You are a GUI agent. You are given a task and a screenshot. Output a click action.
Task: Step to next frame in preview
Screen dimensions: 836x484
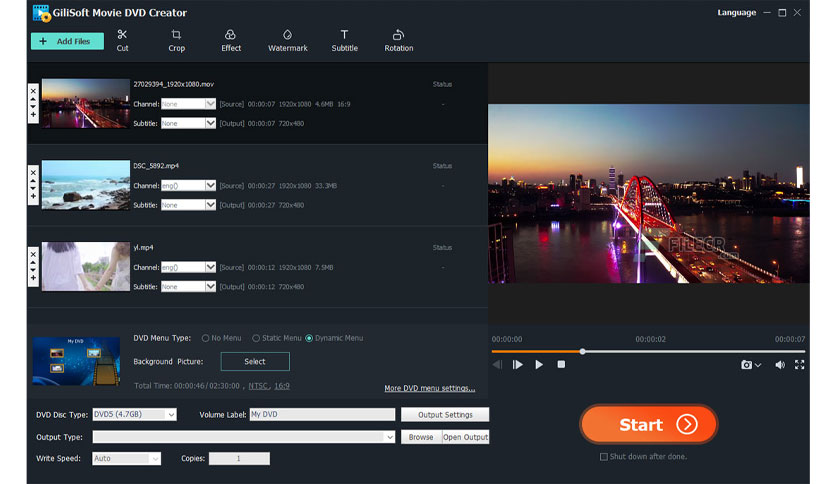(x=517, y=365)
